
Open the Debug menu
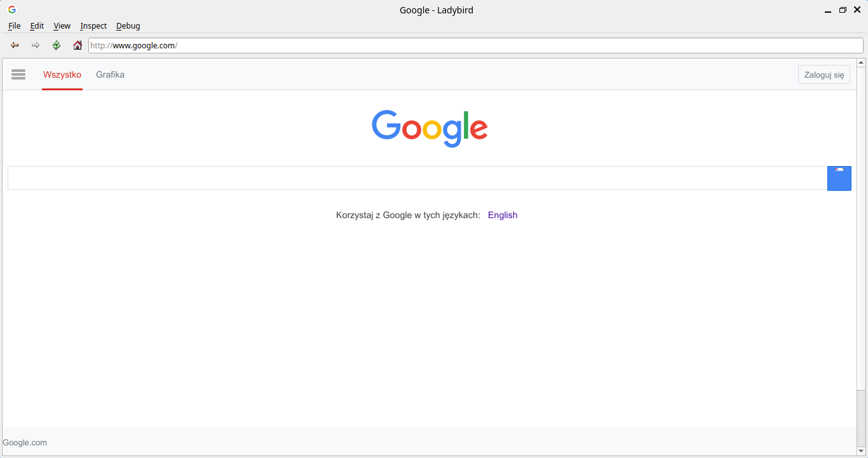[x=128, y=26]
